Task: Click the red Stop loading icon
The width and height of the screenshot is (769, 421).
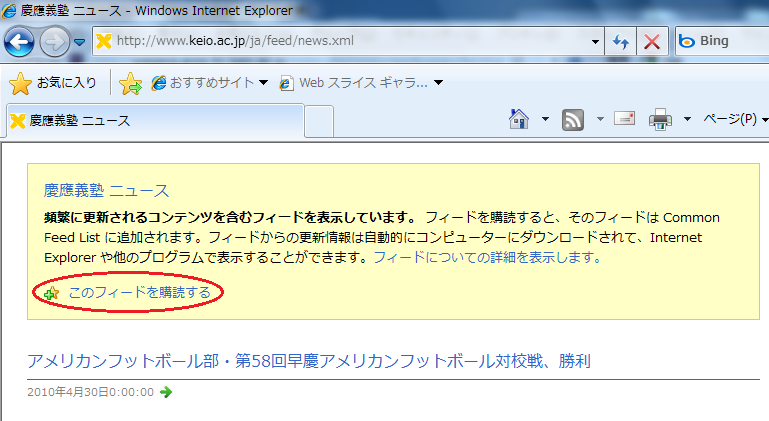Action: 652,41
